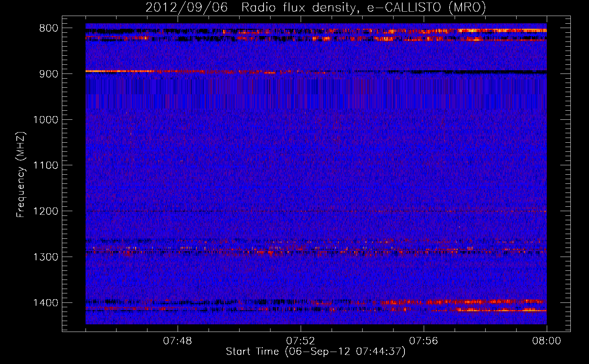
Task: Click the "Start Time (06-Sep-12 07:44:37)" label
Action: click(316, 352)
